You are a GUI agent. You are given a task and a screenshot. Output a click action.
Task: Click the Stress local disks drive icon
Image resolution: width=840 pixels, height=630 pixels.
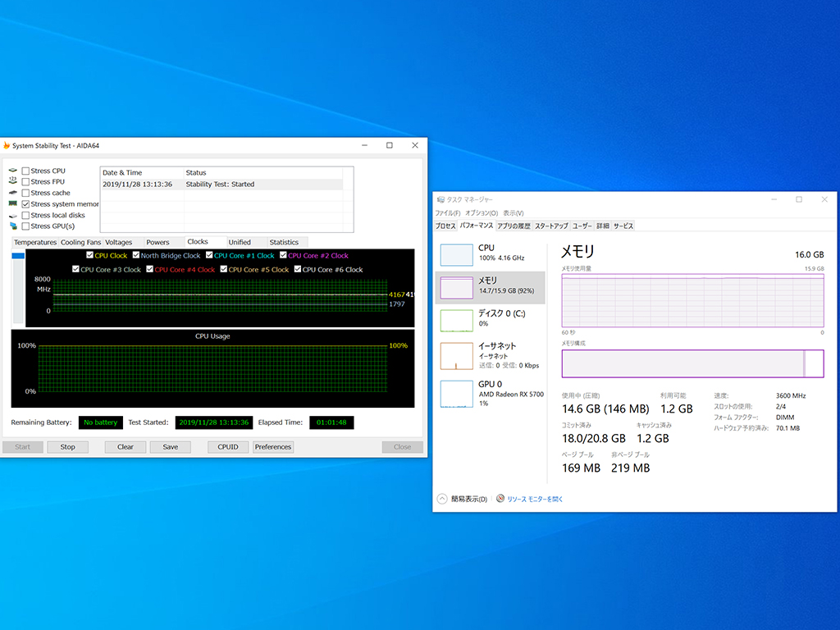(x=13, y=216)
